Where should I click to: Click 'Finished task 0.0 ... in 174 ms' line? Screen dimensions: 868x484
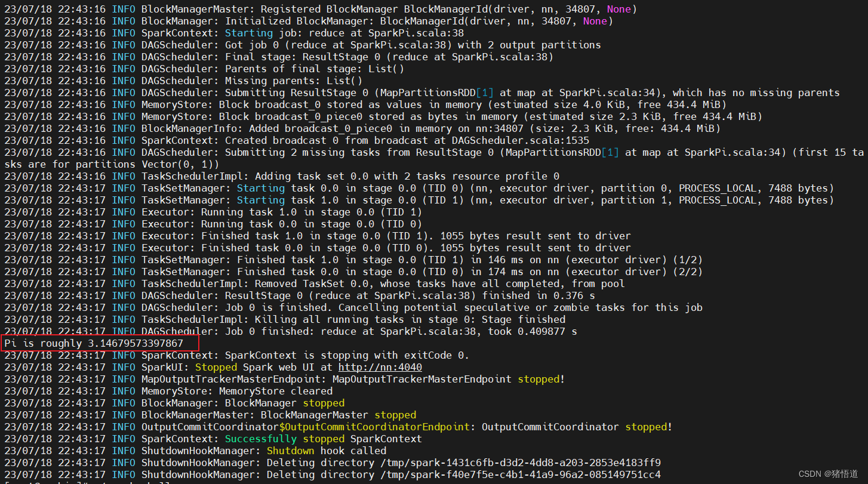tap(353, 272)
